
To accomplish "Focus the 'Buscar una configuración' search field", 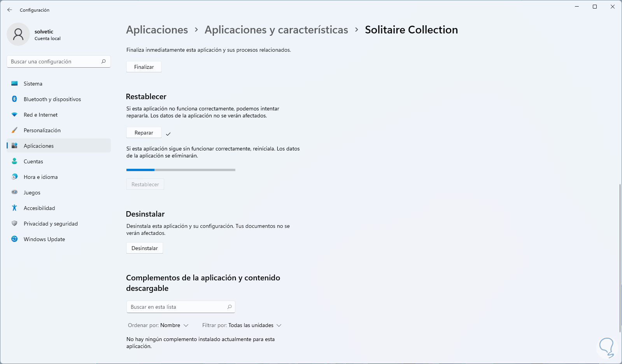I will point(59,61).
